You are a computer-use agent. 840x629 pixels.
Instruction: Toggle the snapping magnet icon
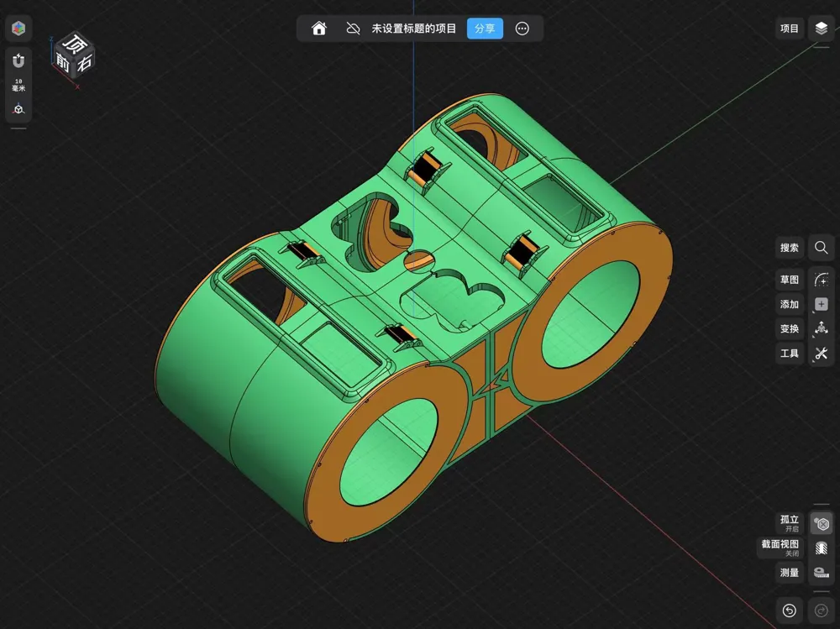(18, 60)
